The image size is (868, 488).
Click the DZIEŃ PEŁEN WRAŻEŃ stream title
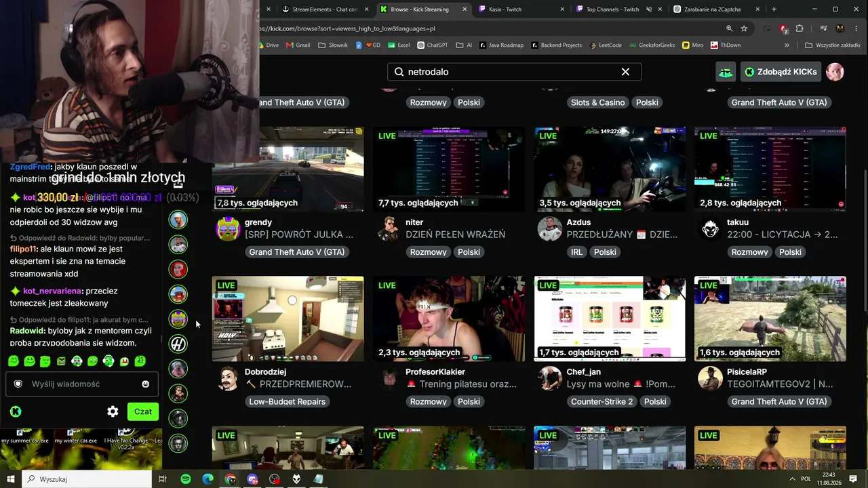[456, 235]
